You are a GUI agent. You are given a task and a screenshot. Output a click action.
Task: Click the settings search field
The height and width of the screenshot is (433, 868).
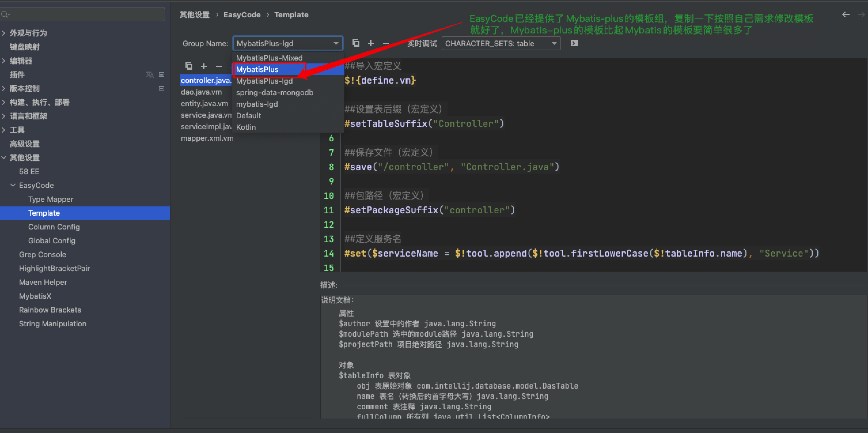(x=84, y=14)
